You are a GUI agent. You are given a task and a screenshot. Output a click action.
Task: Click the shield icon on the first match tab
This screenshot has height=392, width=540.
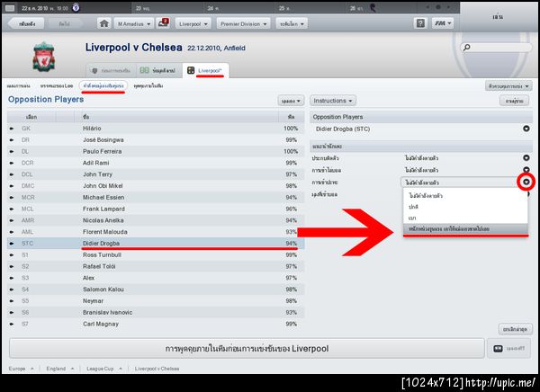(94, 70)
